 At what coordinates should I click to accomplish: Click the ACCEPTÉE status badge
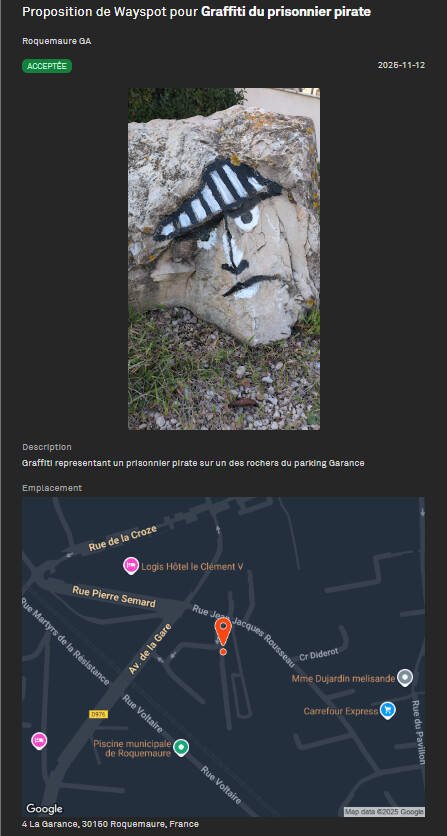[47, 66]
